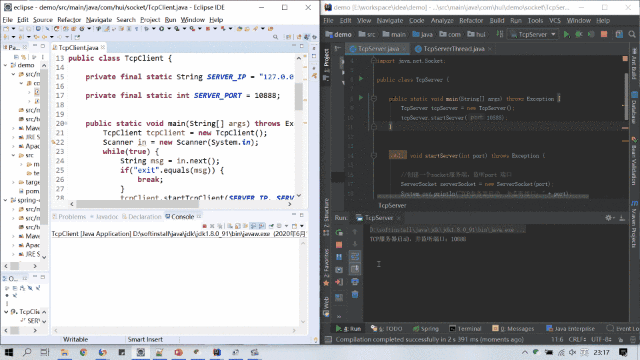Screen dimensions: 640x360
Task: Click UTF-8 encoding in IntelliJ status bar
Action: (601, 340)
